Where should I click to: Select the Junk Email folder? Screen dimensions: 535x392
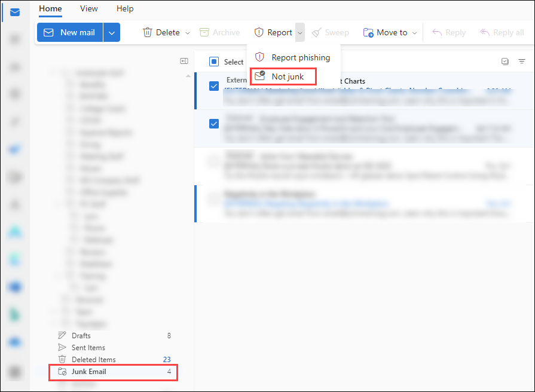point(114,372)
